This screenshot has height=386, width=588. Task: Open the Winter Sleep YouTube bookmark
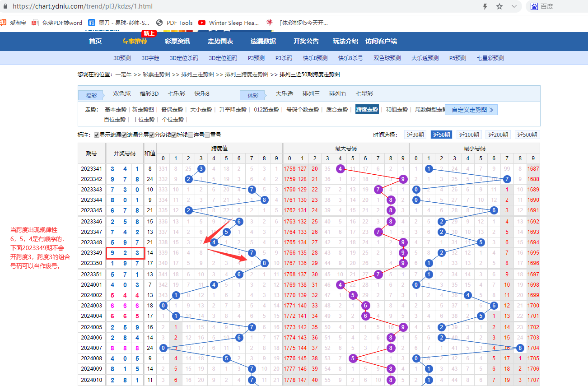pyautogui.click(x=201, y=23)
